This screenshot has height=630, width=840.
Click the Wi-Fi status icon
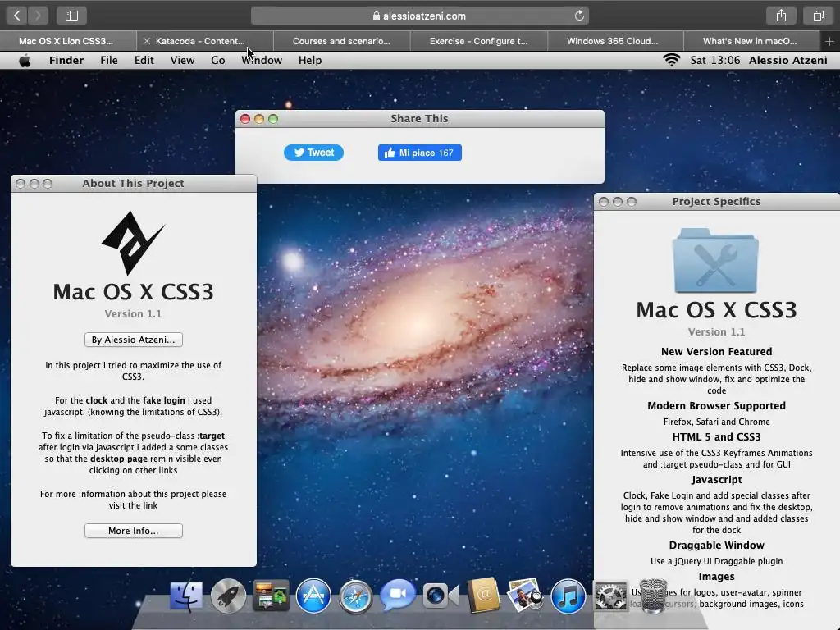pyautogui.click(x=671, y=60)
